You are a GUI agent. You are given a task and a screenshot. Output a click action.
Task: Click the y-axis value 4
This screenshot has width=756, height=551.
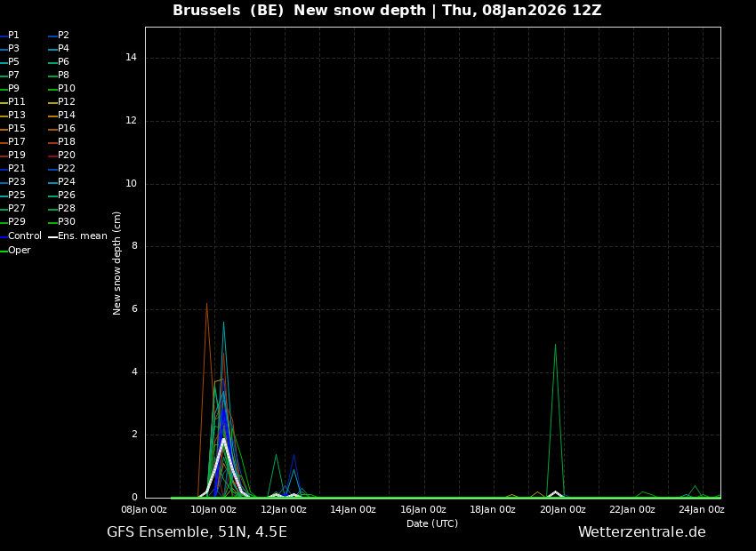click(134, 372)
